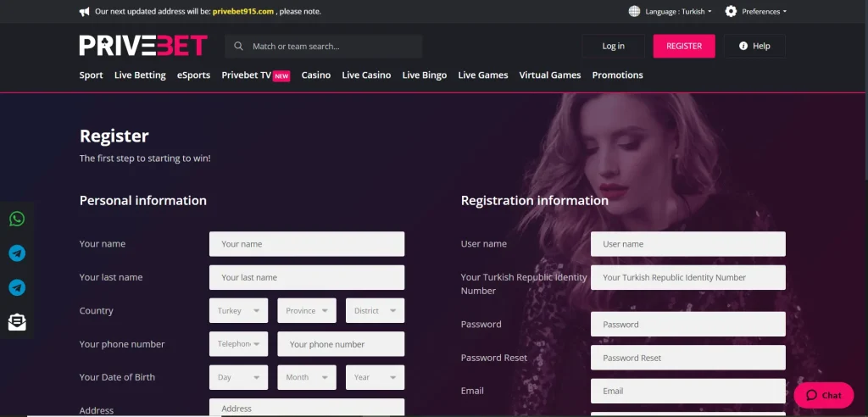Go to Virtual Games menu

tap(550, 75)
